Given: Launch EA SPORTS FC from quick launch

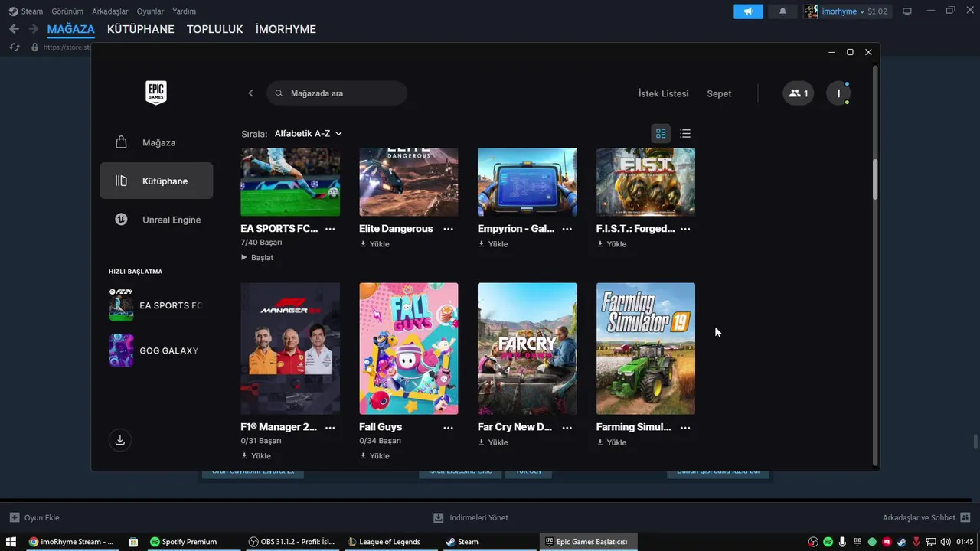Looking at the screenshot, I should [x=156, y=305].
